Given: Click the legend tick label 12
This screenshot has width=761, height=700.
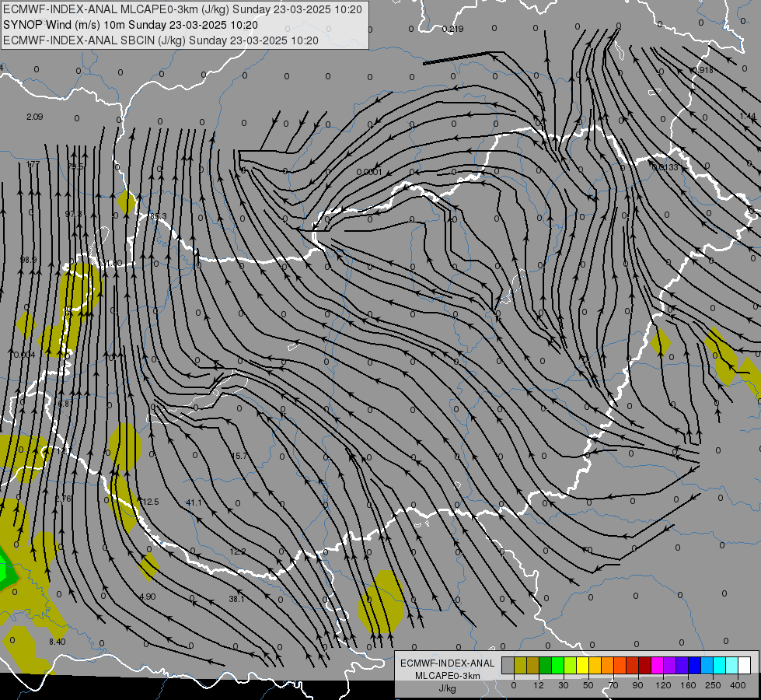Looking at the screenshot, I should coord(538,685).
